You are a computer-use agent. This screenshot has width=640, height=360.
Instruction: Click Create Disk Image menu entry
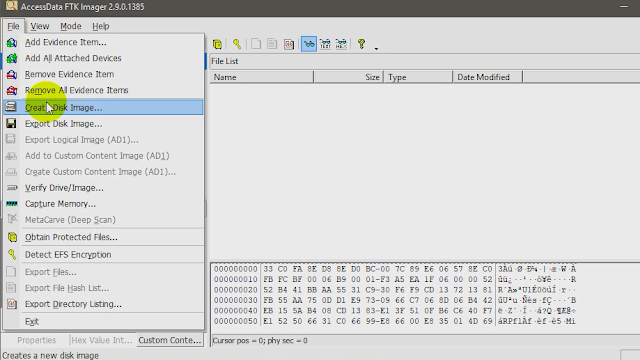point(103,107)
